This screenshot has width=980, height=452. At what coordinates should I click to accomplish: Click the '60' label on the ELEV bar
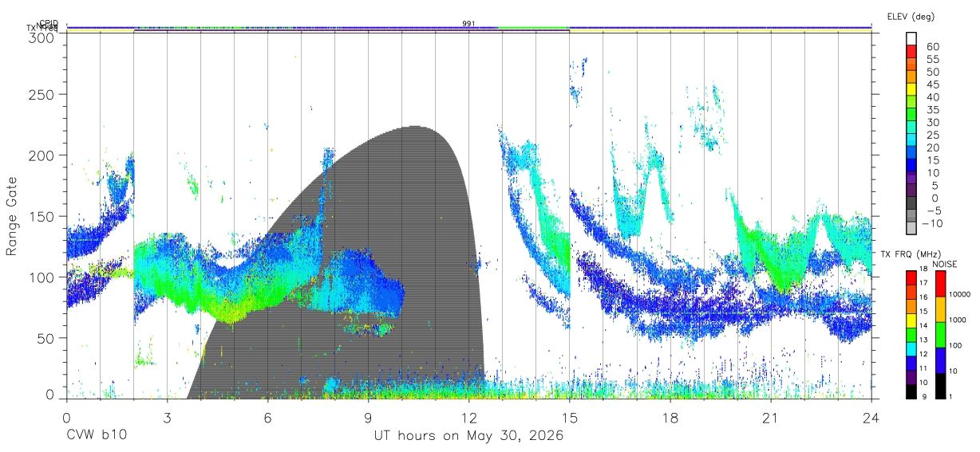(932, 47)
